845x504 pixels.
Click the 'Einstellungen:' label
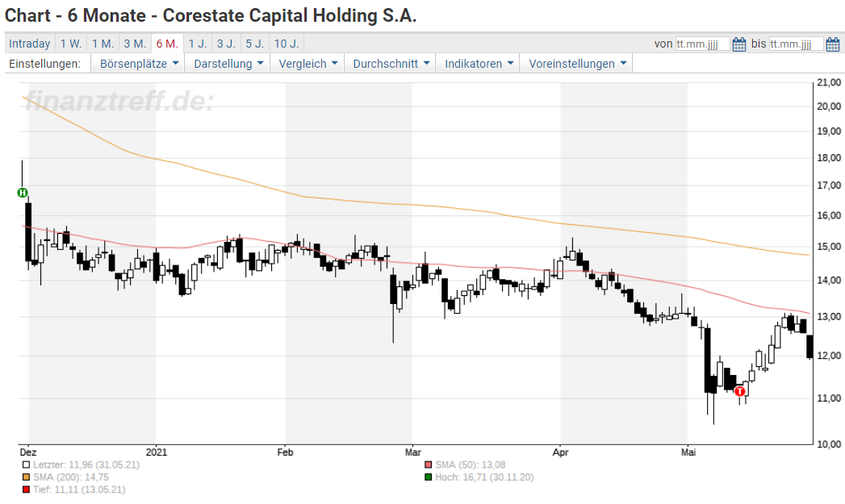44,64
